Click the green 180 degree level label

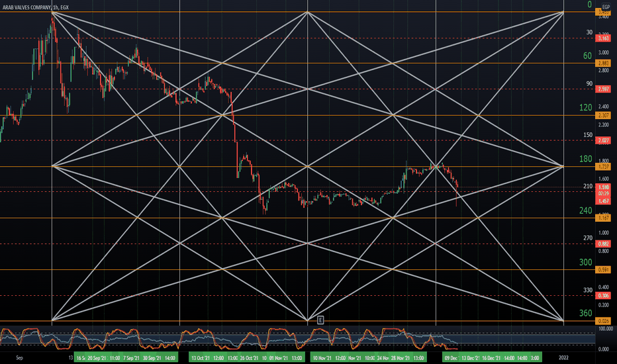point(585,159)
